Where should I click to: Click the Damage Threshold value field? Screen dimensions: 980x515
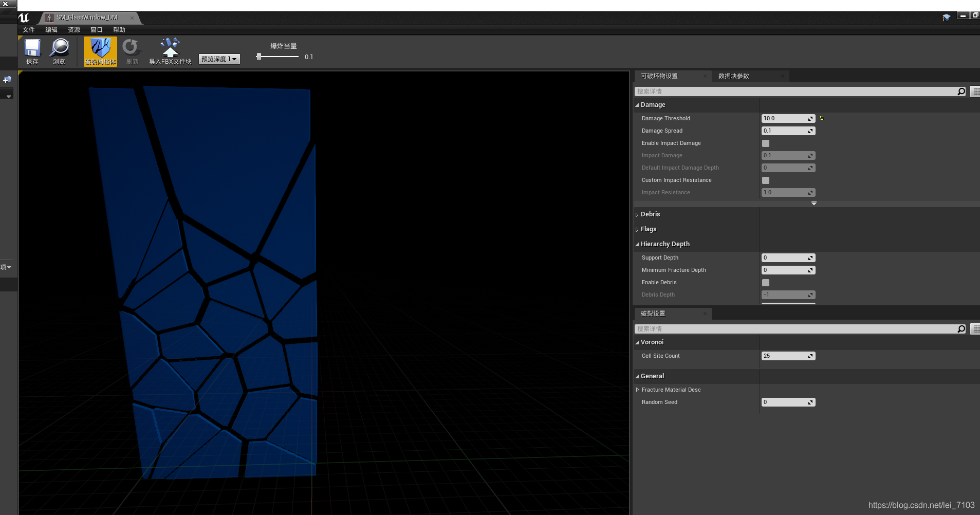point(788,118)
